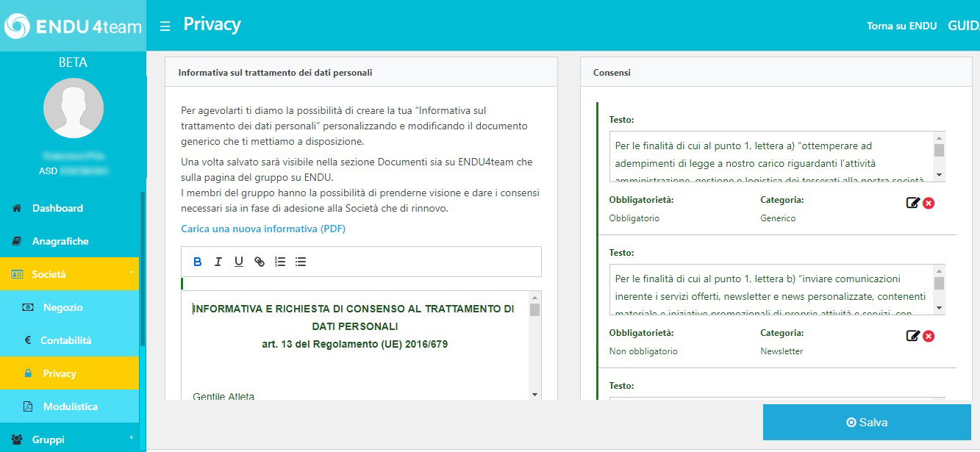Click Carica una nuova informativa (PDF)

pos(263,229)
